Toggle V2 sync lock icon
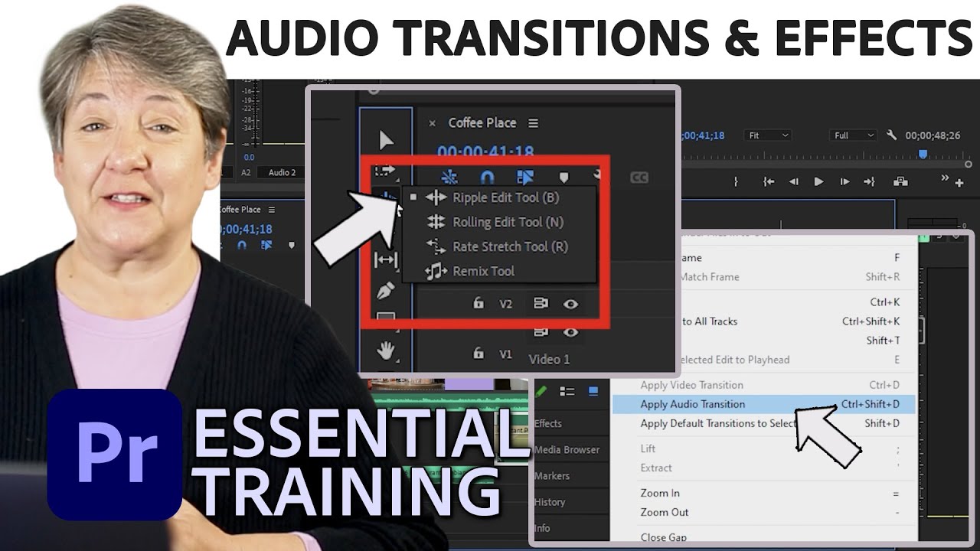The image size is (980, 551). [541, 303]
